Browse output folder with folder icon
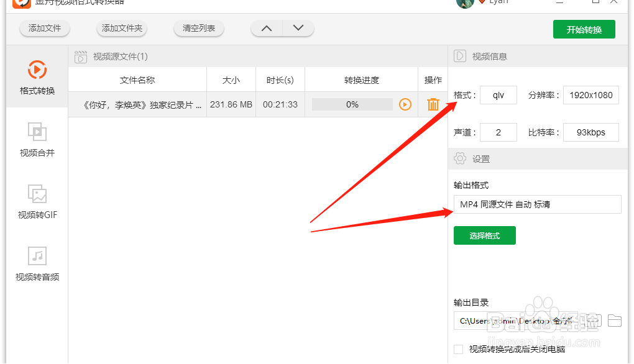The height and width of the screenshot is (364, 634). point(615,321)
